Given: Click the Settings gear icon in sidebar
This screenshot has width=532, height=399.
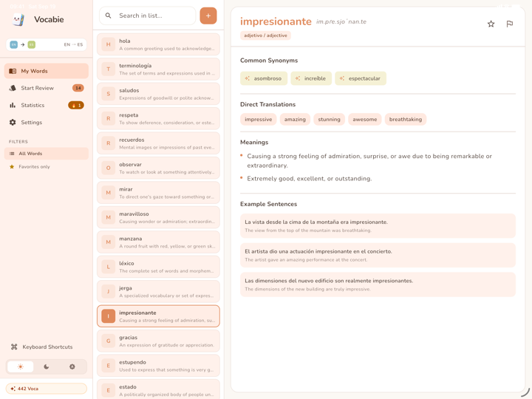Looking at the screenshot, I should click(13, 122).
